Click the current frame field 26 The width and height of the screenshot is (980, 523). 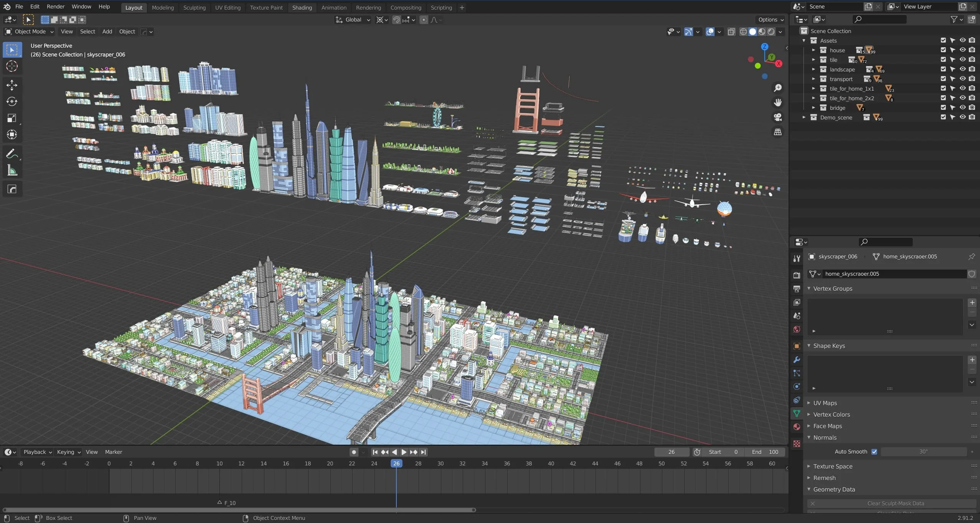[671, 452]
